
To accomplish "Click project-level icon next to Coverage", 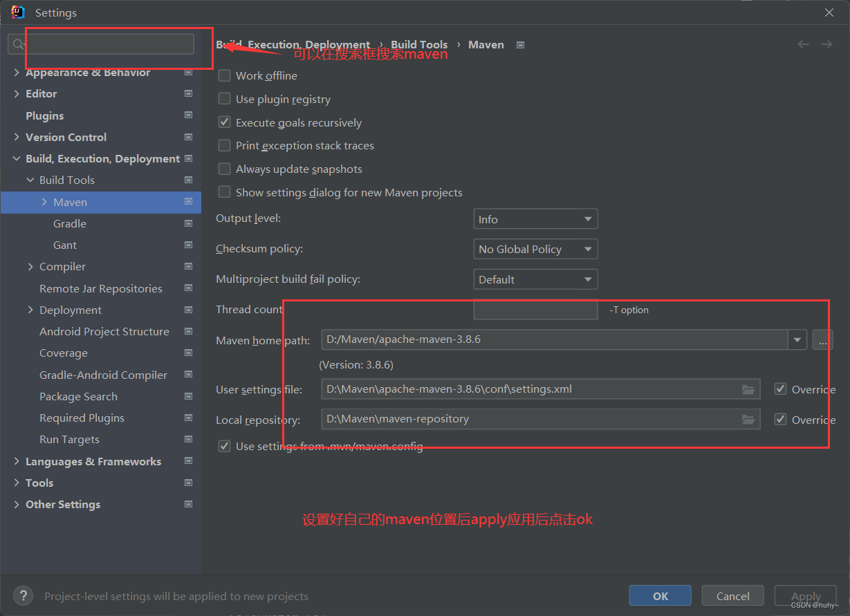I will click(188, 353).
